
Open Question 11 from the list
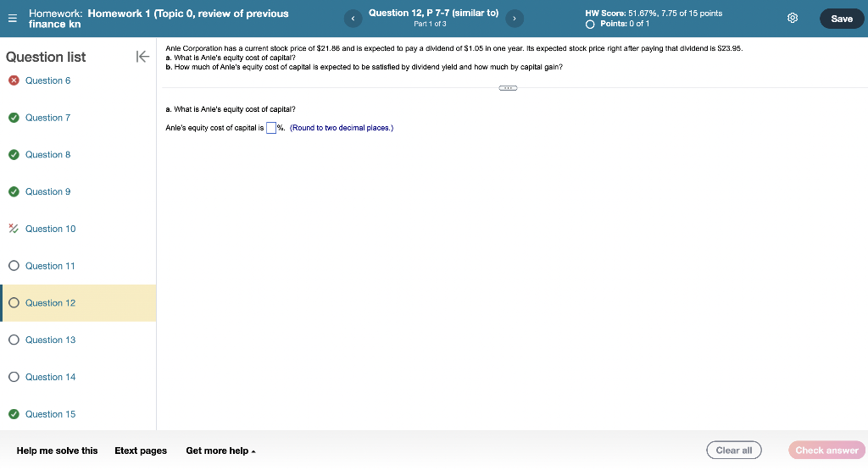pos(50,265)
